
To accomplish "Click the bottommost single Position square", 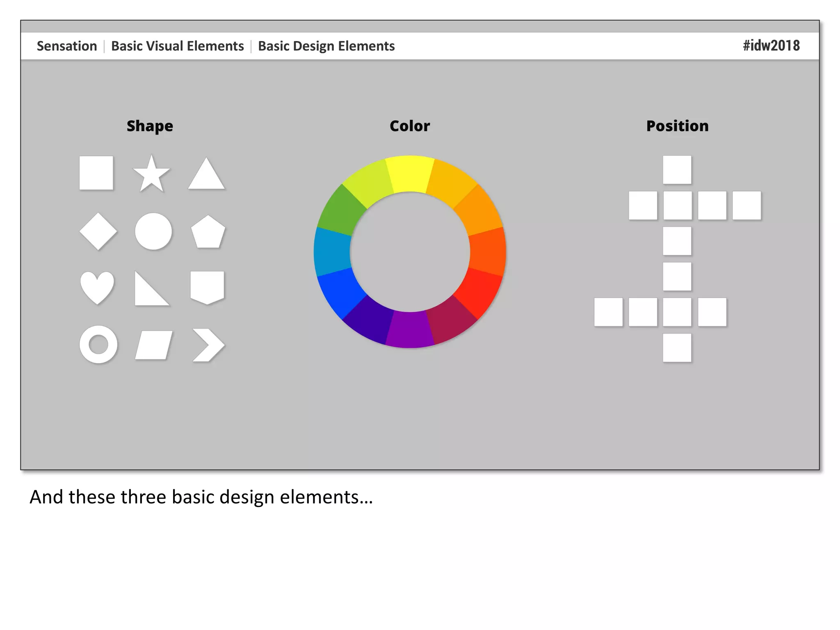I will coord(677,348).
